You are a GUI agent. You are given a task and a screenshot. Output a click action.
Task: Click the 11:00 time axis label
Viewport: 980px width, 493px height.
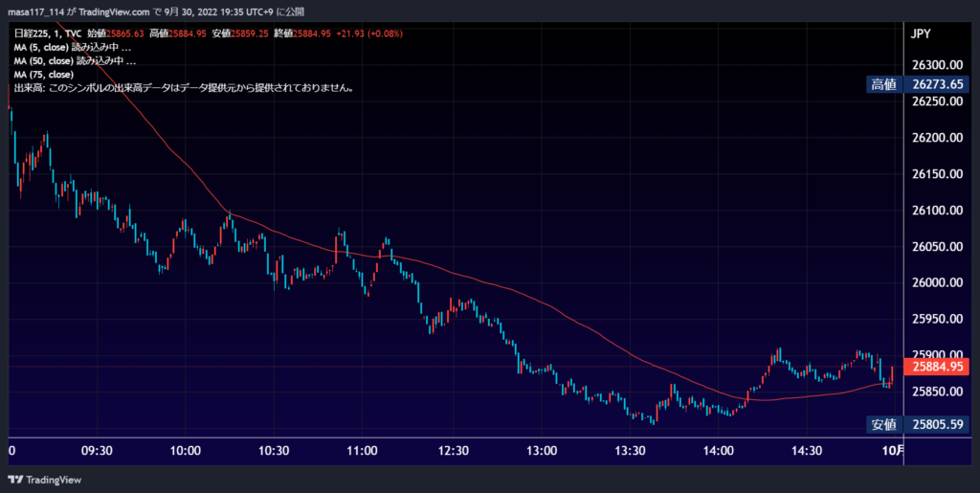(363, 451)
